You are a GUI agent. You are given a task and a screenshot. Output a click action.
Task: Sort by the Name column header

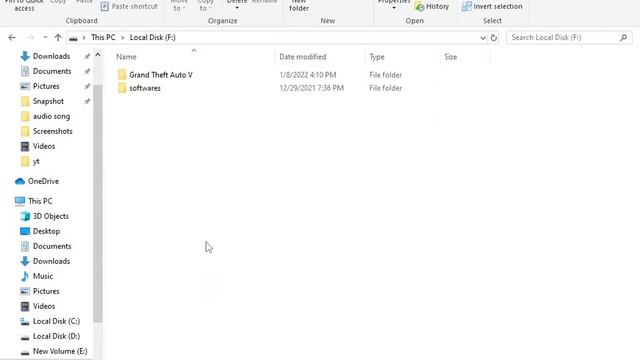[x=126, y=57]
